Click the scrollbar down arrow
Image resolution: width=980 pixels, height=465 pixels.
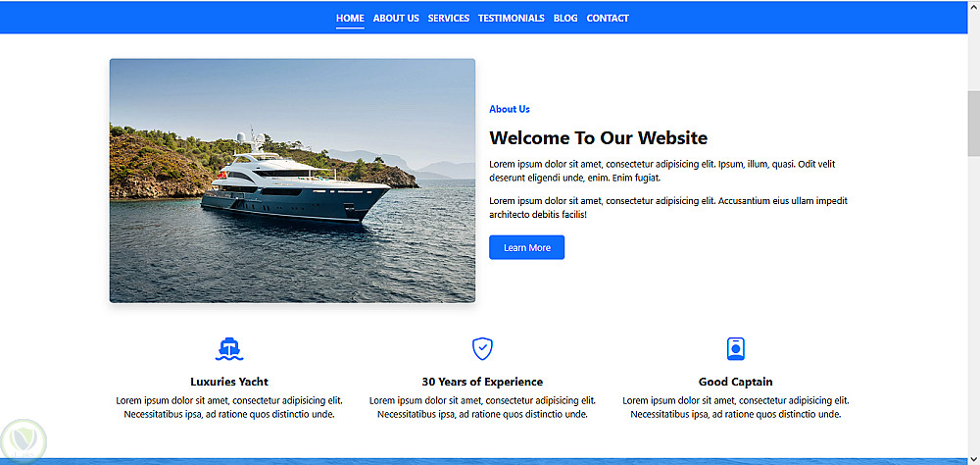click(x=973, y=458)
